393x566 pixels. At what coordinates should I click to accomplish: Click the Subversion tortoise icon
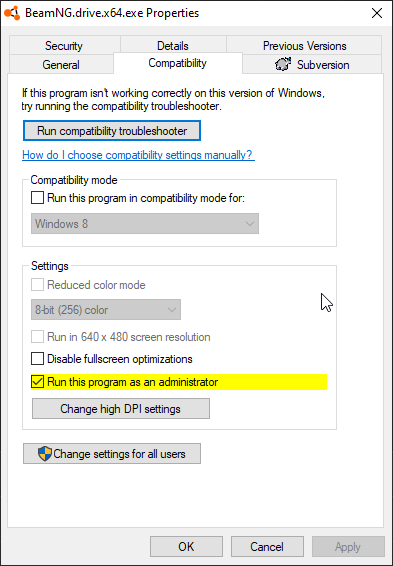(x=283, y=65)
